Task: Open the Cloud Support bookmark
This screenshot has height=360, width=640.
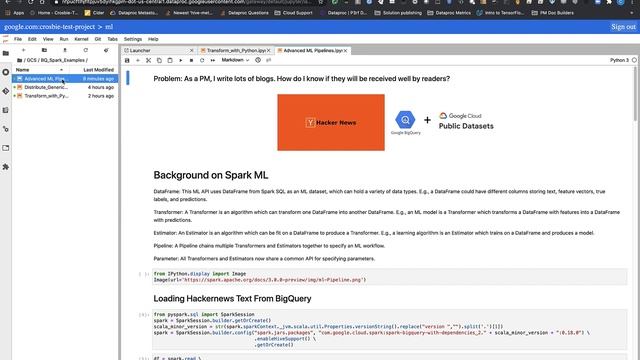Action: pos(293,13)
